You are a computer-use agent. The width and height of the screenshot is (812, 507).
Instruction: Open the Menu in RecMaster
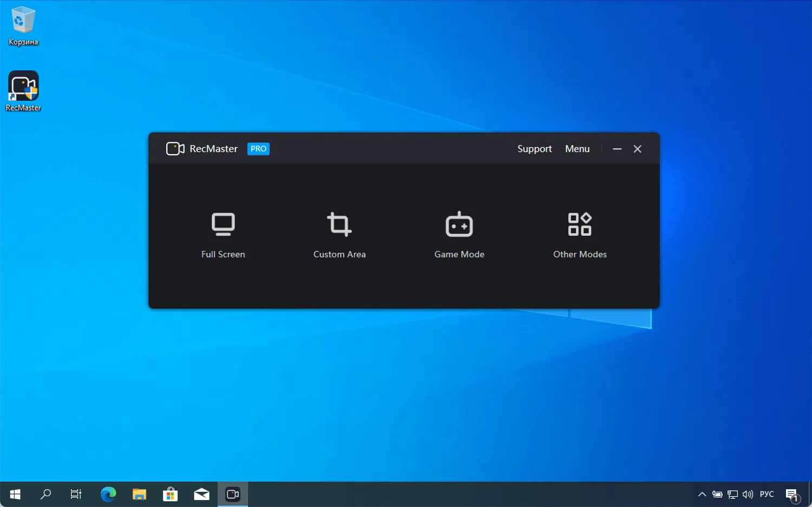click(x=577, y=148)
